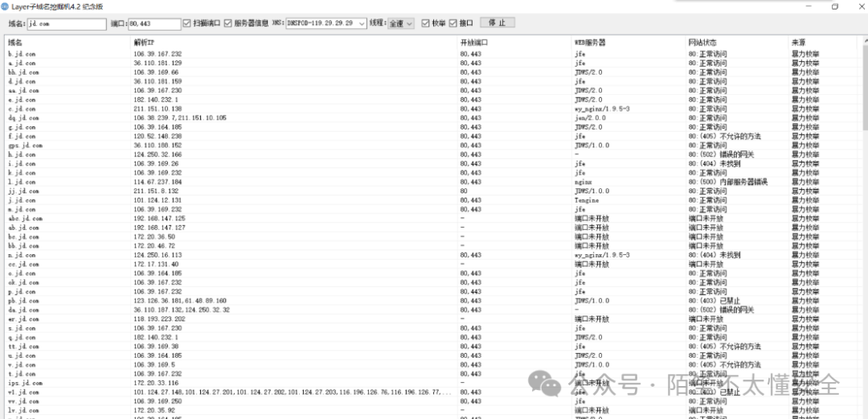Select the bb.jd.com domain
868x419 pixels.
[23, 245]
